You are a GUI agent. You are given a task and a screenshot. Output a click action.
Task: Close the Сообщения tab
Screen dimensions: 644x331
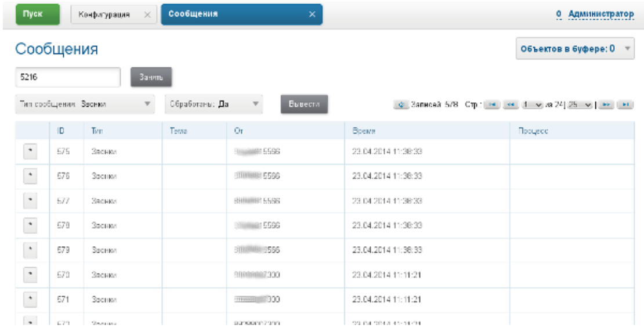[x=312, y=15]
